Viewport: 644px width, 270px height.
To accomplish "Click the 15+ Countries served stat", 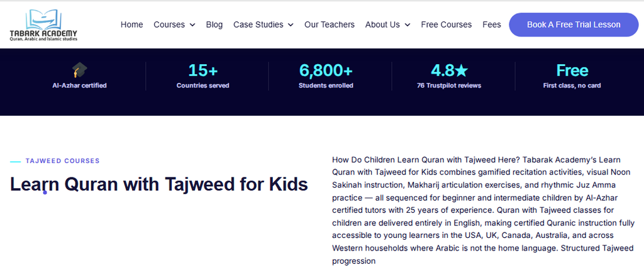I will [x=203, y=76].
